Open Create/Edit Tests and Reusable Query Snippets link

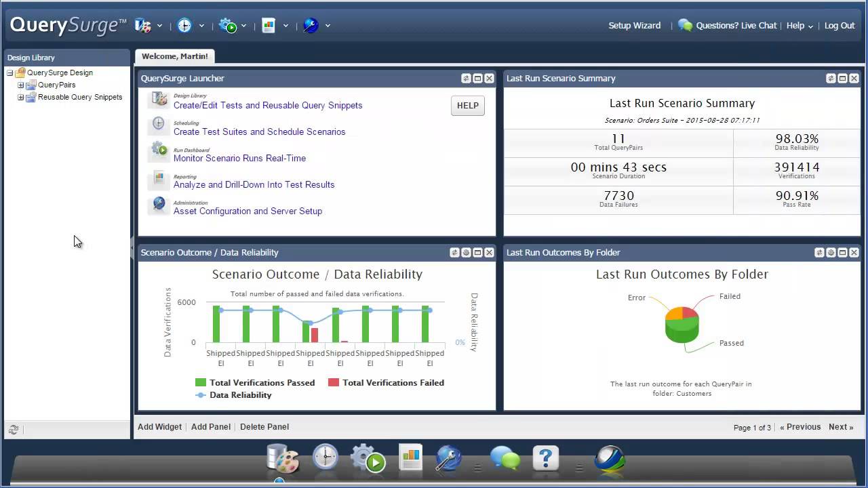pos(268,105)
